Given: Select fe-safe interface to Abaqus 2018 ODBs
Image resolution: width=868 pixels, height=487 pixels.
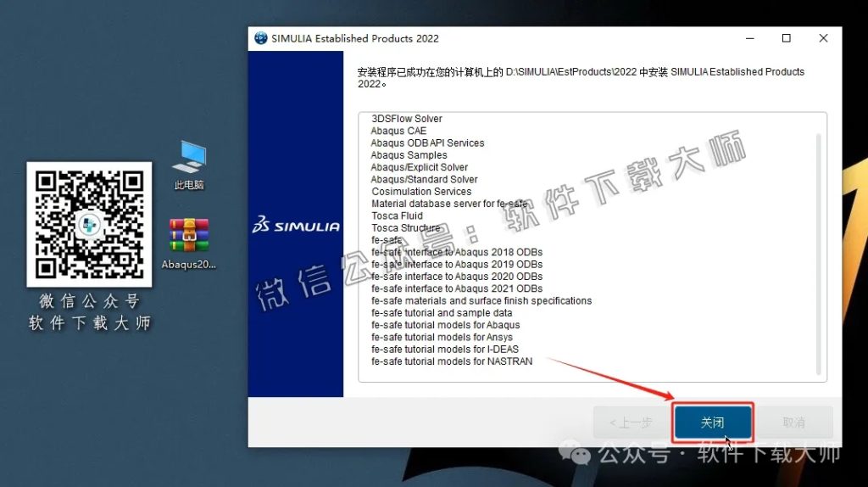Looking at the screenshot, I should (457, 252).
